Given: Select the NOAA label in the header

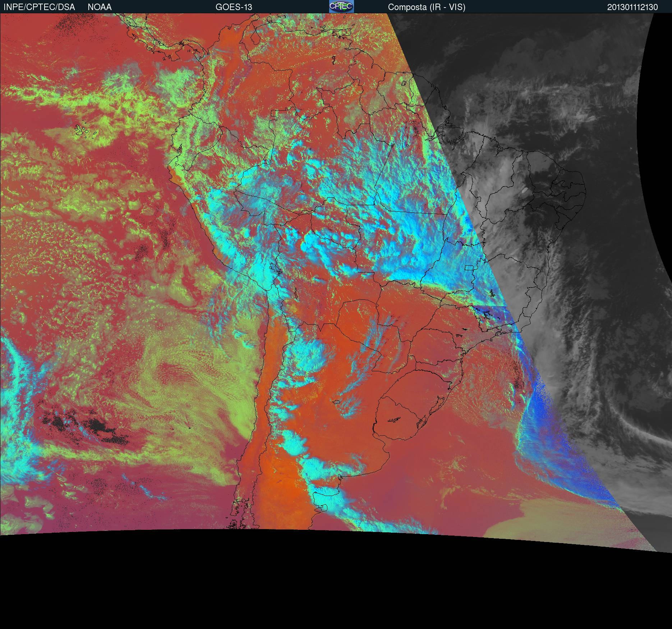Looking at the screenshot, I should (100, 7).
